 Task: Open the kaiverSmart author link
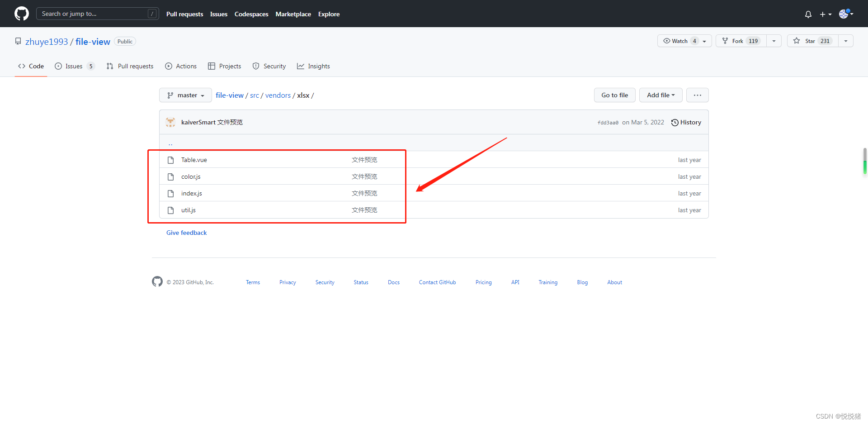point(198,122)
